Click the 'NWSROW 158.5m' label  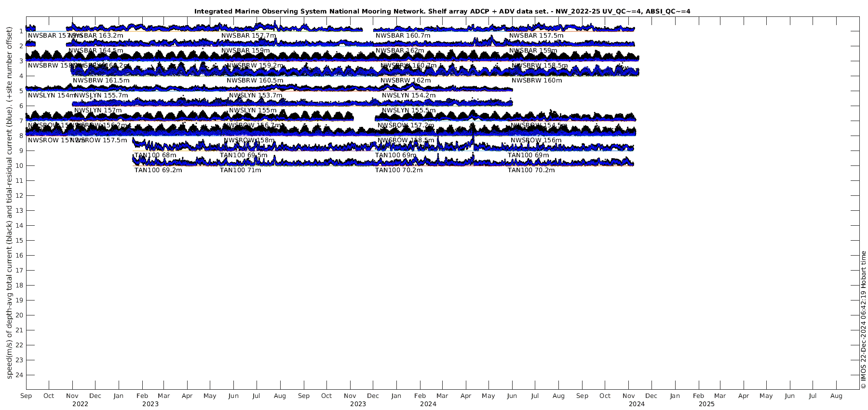(406, 140)
